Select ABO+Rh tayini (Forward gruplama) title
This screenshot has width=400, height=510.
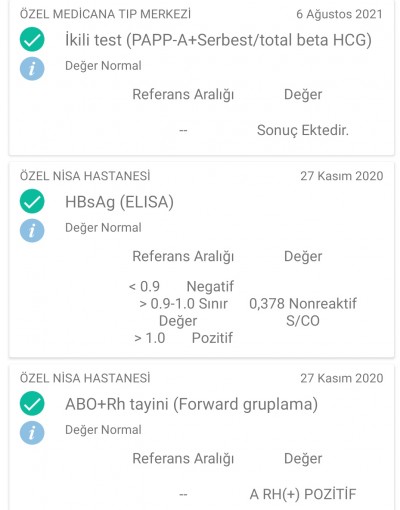click(191, 404)
